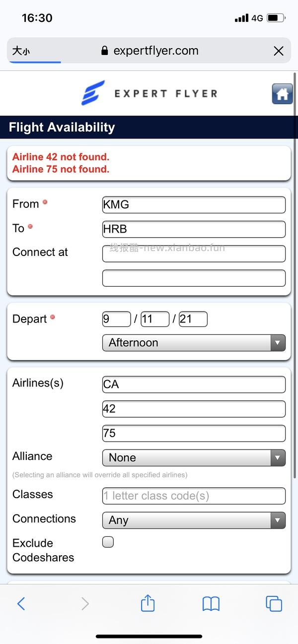Select the airline field containing 42
The height and width of the screenshot is (644, 298).
tap(194, 409)
